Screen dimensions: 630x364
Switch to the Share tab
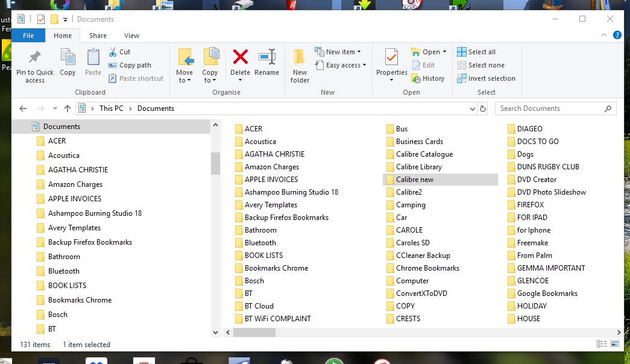(x=98, y=36)
